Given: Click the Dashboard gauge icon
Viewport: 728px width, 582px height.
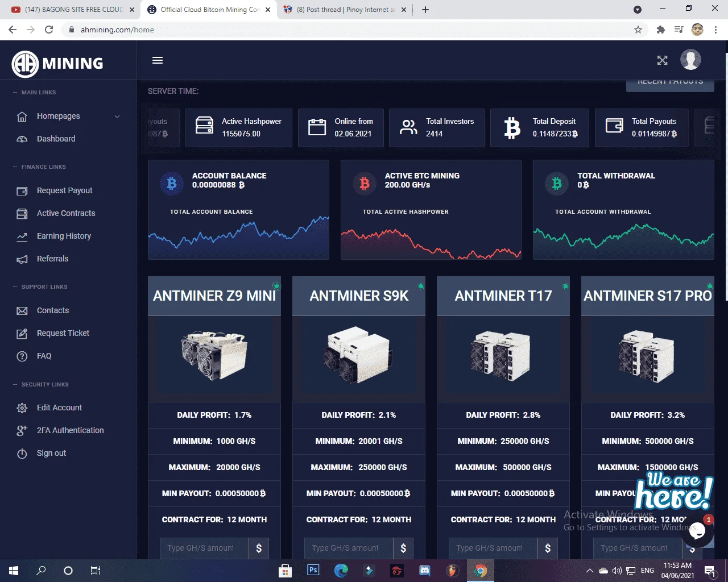Looking at the screenshot, I should [22, 139].
